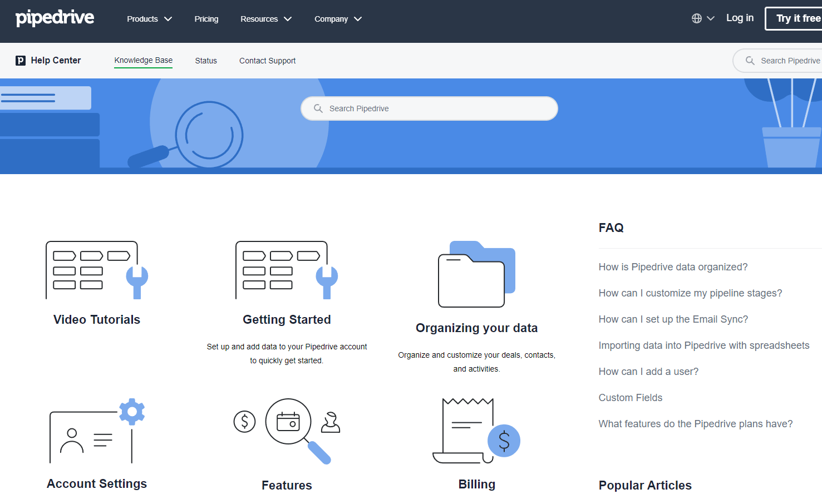Click the Getting Started description text
822x504 pixels.
(x=287, y=353)
